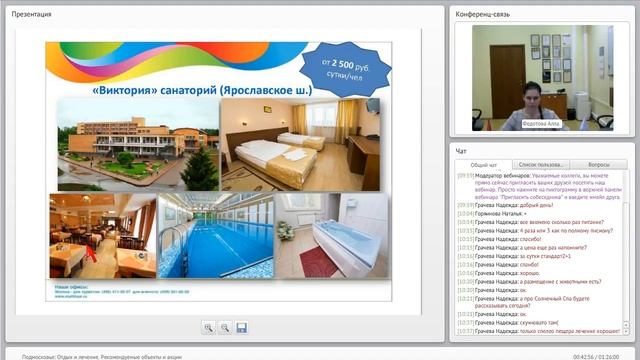The image size is (640, 360).
Task: Click the spa bathtub photo
Action: [x=332, y=236]
